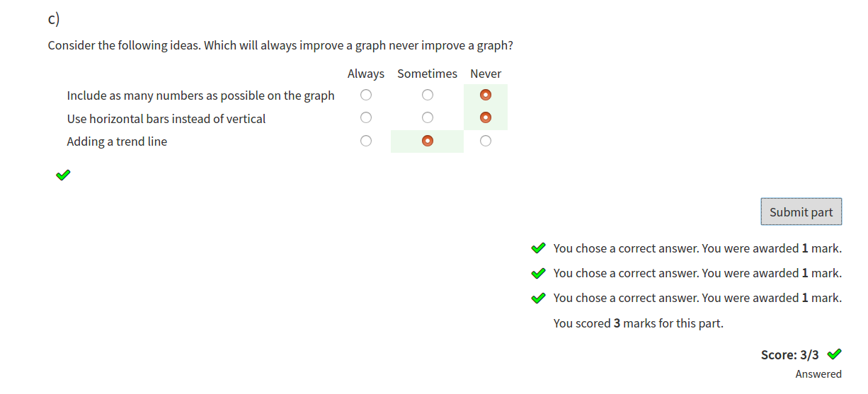
Task: Choose Always for horizontal bars instead of vertical
Action: 365,117
